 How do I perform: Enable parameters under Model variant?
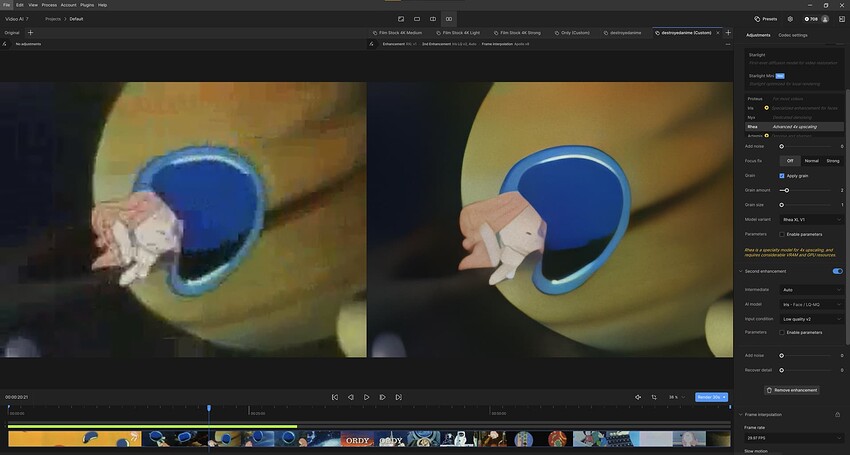pos(782,234)
